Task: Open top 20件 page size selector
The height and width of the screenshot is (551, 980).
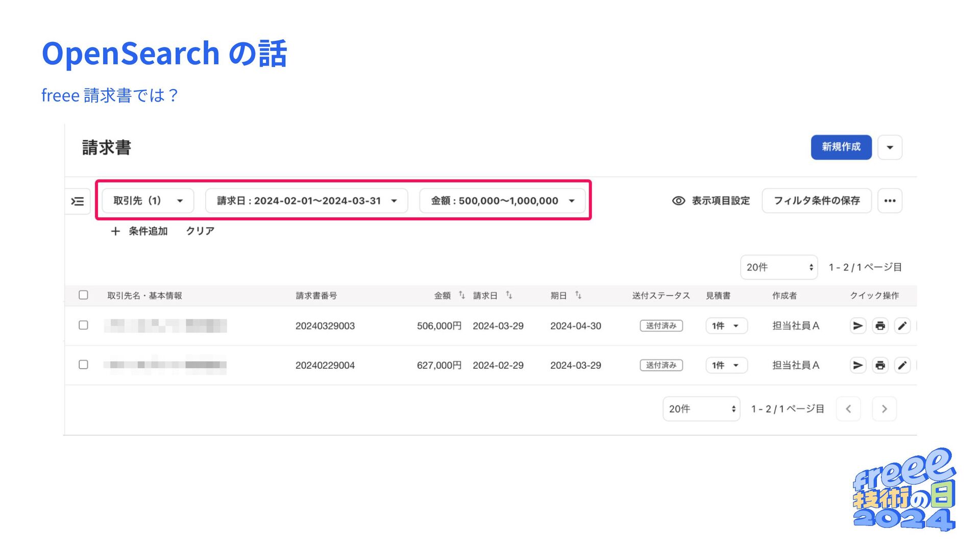Action: tap(779, 267)
